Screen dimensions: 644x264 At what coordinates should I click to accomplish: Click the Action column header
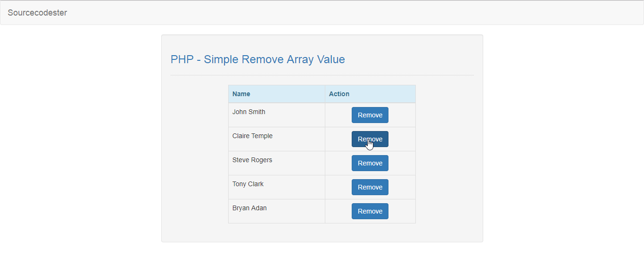point(370,94)
